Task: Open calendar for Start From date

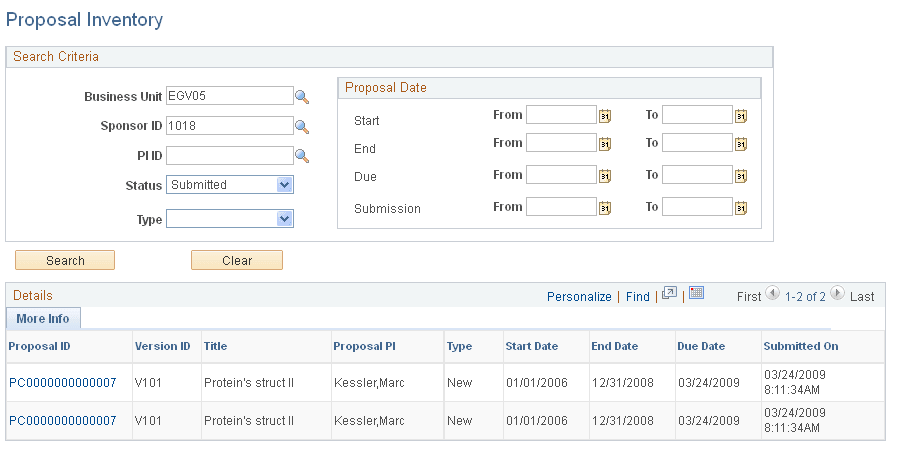Action: [x=605, y=116]
